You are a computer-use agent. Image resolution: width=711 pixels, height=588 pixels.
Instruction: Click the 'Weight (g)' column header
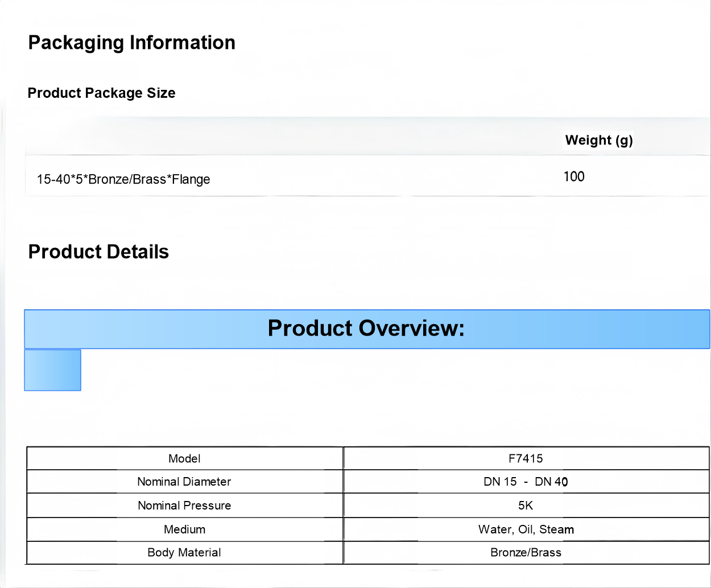[x=599, y=140]
